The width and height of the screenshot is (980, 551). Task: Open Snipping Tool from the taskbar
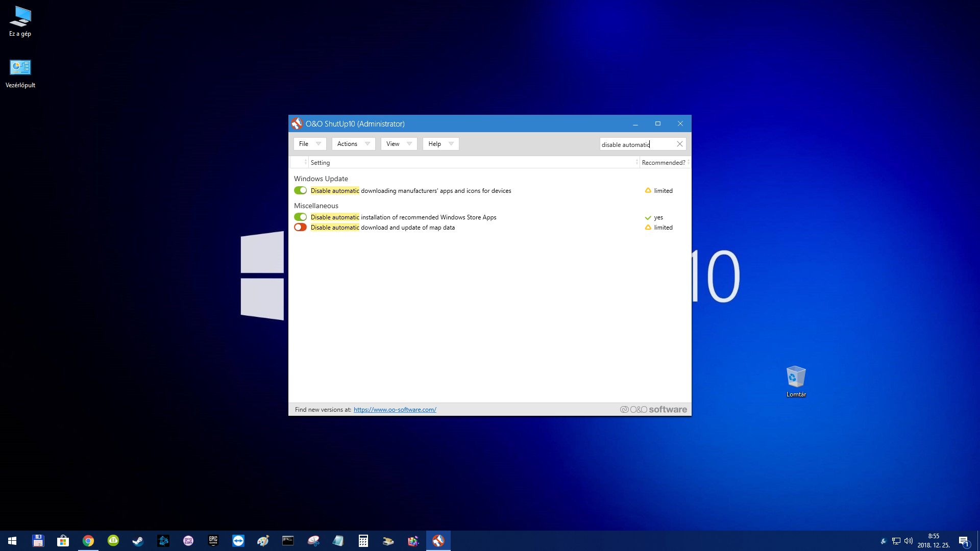pyautogui.click(x=313, y=541)
